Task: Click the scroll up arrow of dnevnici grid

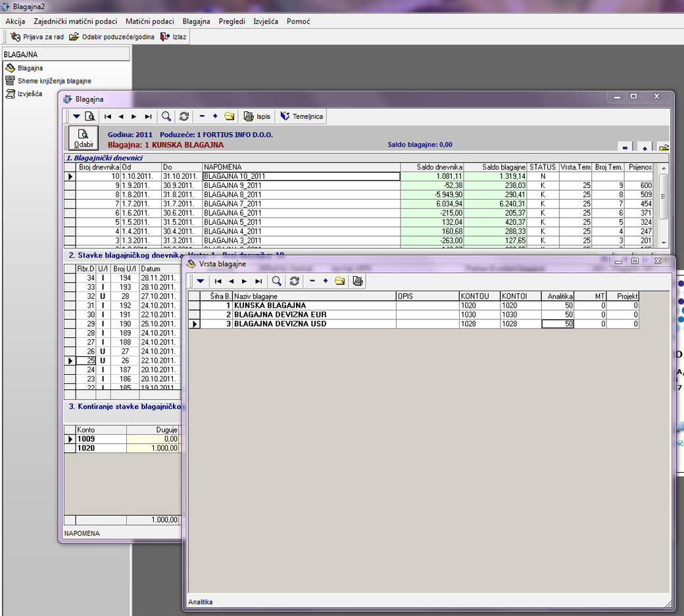Action: click(664, 168)
